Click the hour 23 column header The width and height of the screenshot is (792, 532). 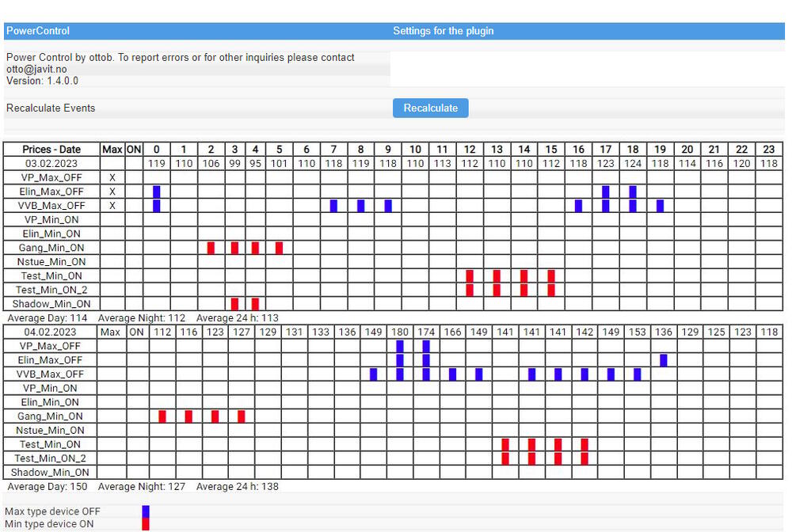point(768,150)
